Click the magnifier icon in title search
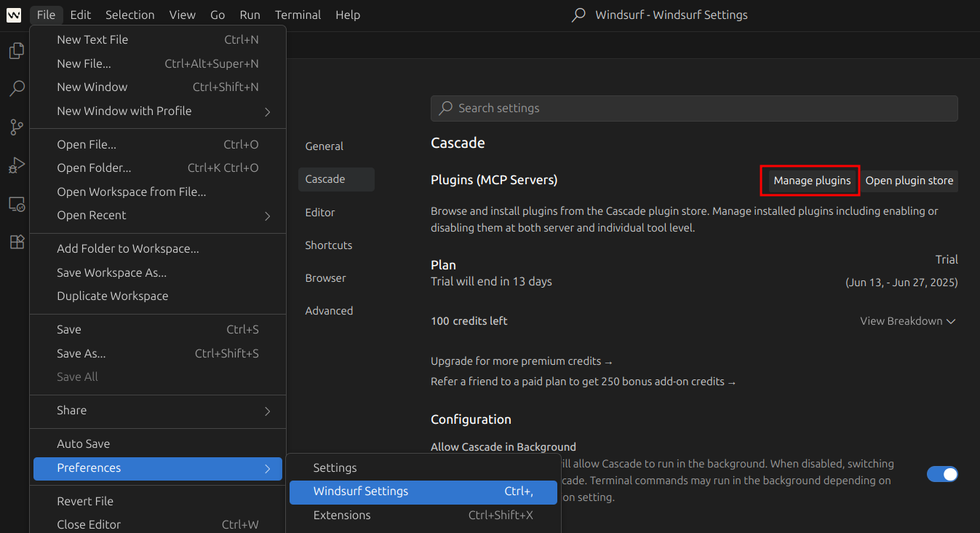 tap(578, 15)
